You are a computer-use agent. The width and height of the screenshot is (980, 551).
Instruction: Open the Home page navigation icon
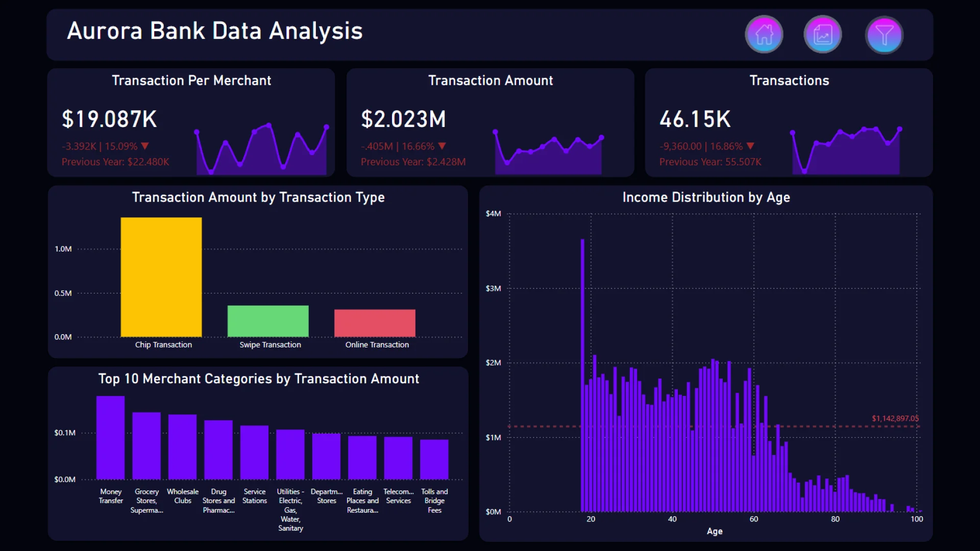(764, 35)
